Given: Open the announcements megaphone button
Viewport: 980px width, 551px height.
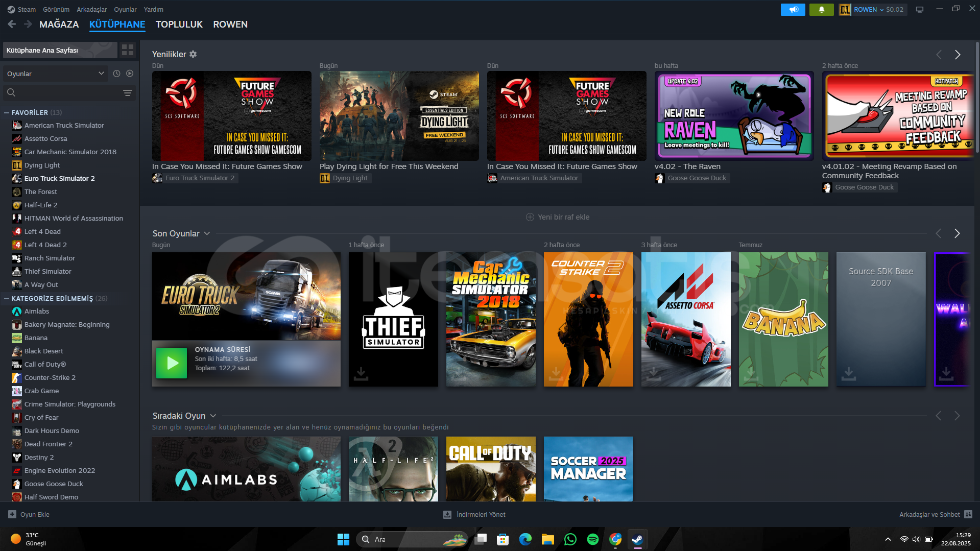Looking at the screenshot, I should (x=793, y=9).
